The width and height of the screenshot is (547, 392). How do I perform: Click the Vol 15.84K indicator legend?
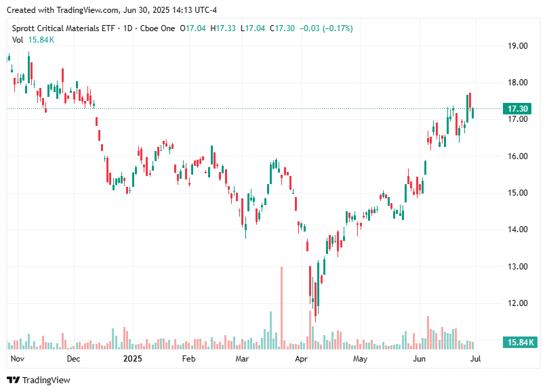point(33,40)
